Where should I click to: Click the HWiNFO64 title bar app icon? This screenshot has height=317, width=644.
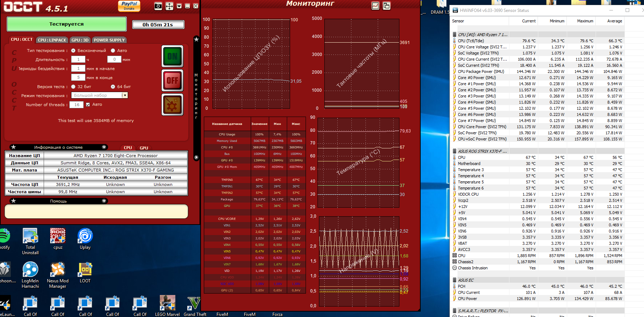(x=455, y=10)
